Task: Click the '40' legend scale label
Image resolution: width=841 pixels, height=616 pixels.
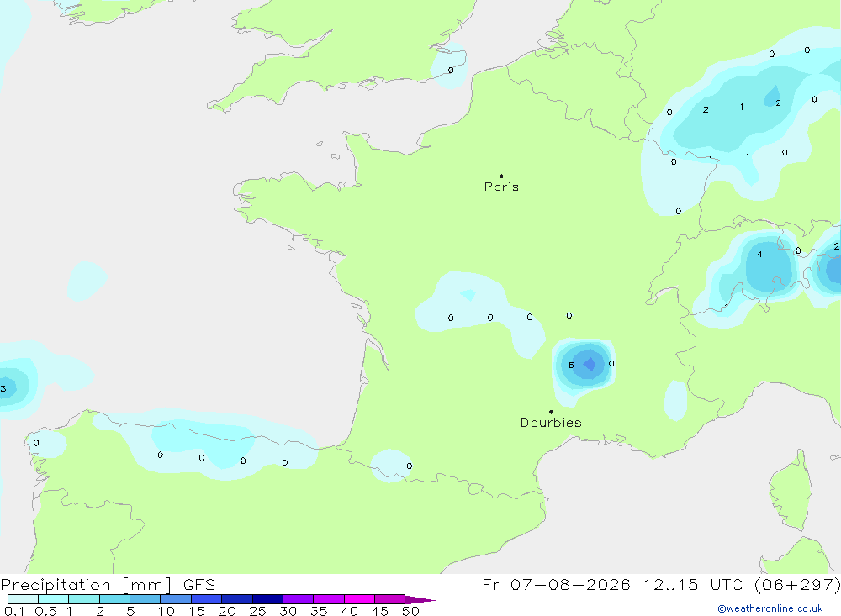Action: pos(350,611)
